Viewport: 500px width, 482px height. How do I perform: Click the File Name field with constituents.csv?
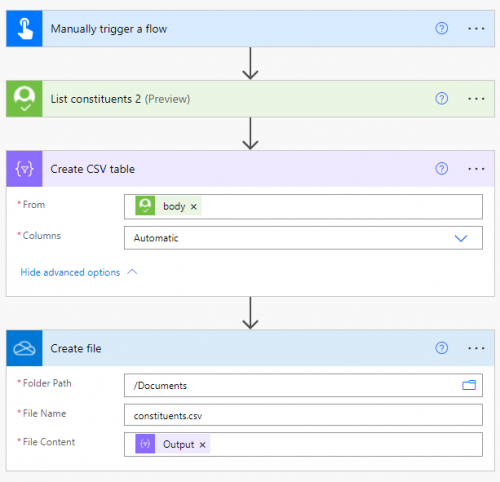pyautogui.click(x=303, y=415)
